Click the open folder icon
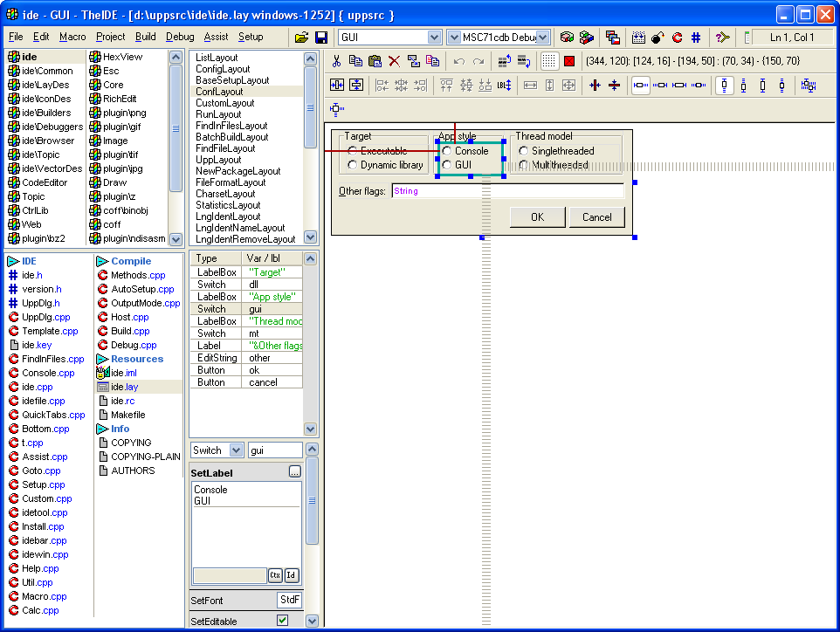 tap(302, 38)
